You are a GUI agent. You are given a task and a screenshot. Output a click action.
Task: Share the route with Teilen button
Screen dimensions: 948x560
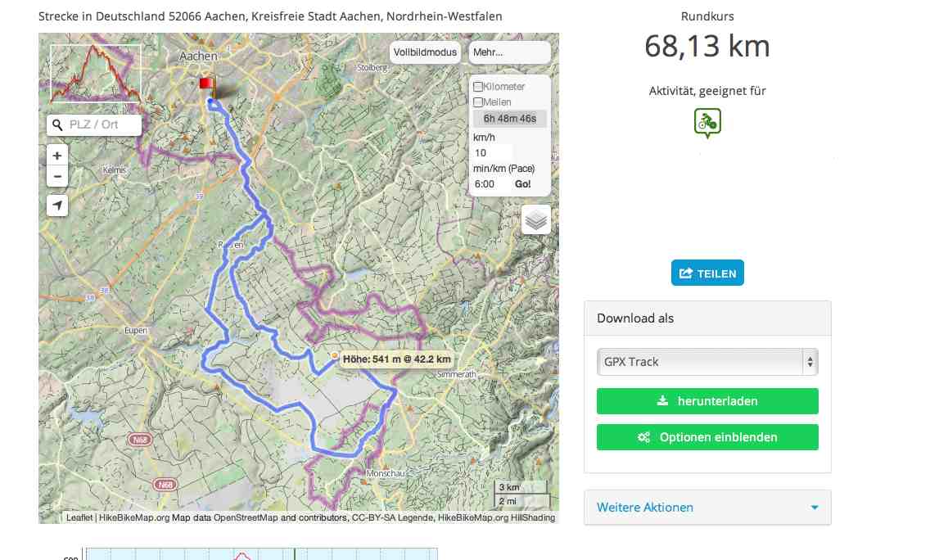tap(707, 273)
